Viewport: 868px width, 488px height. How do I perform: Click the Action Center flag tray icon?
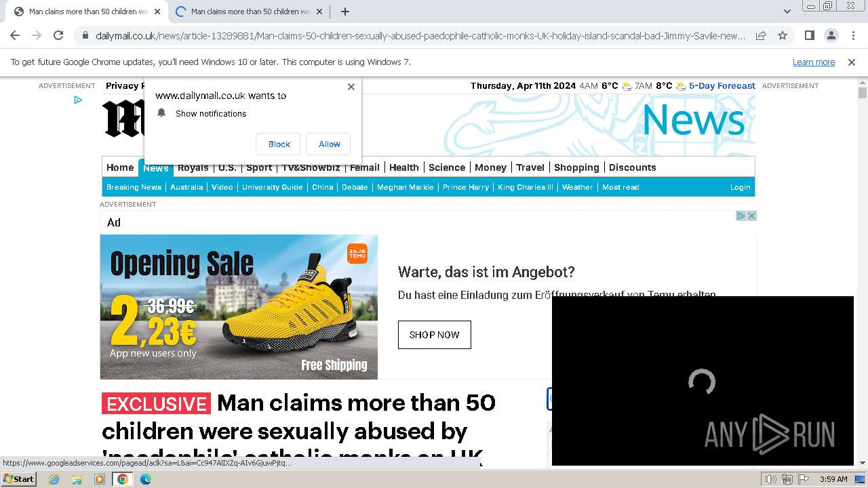point(804,479)
